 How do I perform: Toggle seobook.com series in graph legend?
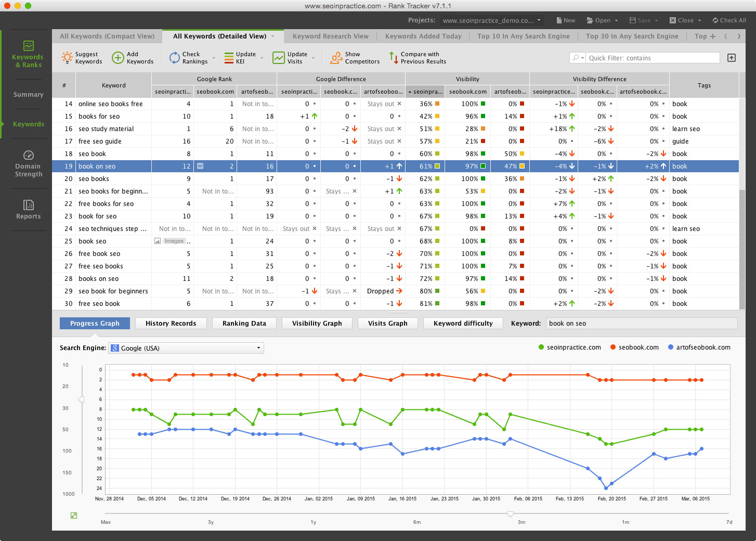634,347
